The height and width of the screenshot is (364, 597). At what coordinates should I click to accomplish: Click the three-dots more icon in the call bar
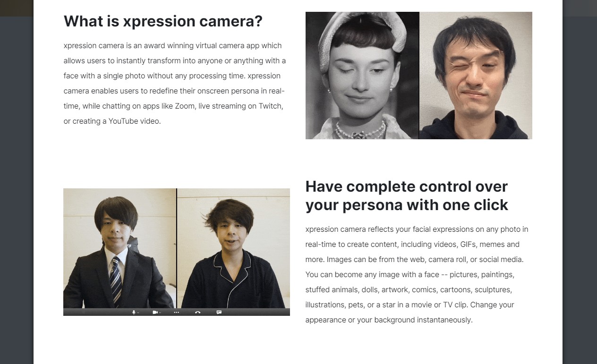(x=176, y=312)
